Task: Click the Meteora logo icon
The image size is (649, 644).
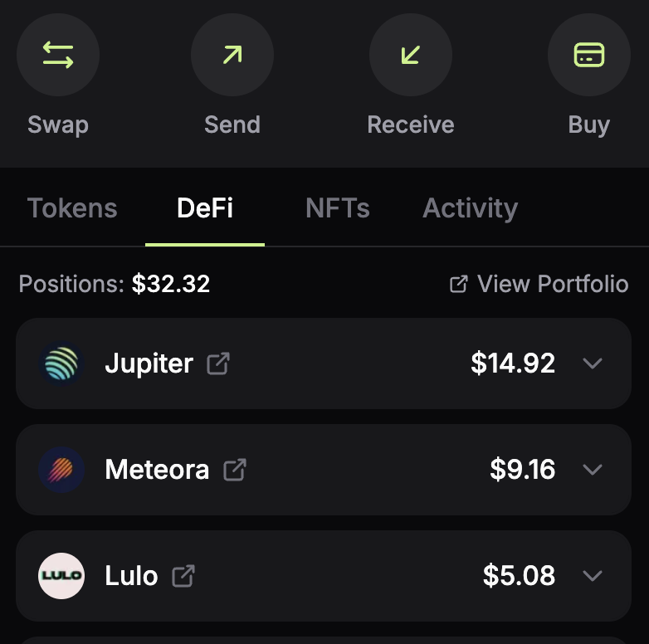Action: click(61, 470)
